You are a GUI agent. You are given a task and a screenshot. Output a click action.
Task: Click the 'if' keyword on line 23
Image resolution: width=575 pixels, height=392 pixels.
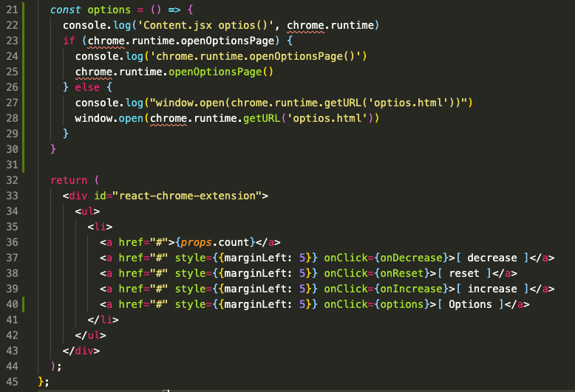[x=69, y=41]
